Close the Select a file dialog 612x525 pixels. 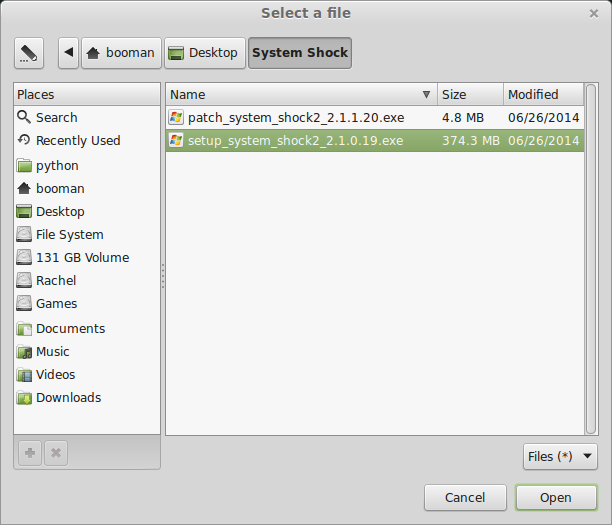(594, 14)
